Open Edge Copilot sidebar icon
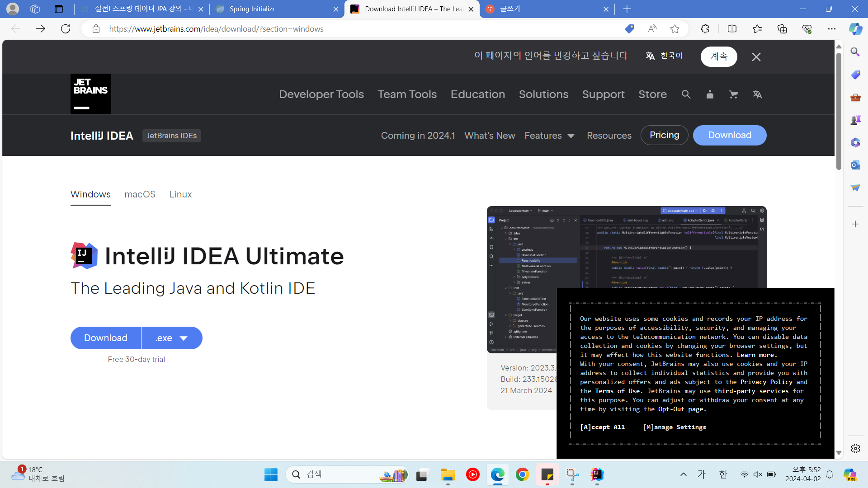Viewport: 868px width, 488px height. point(855,29)
